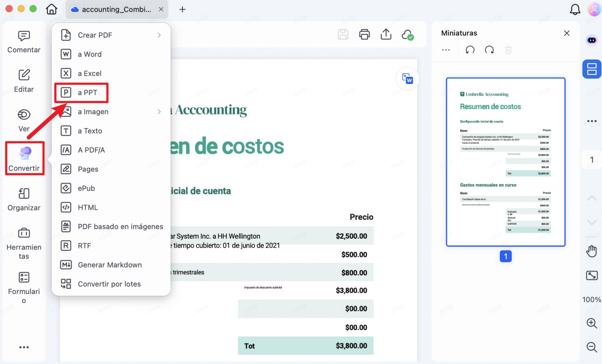Select the Convertir tool in sidebar
The height and width of the screenshot is (364, 602).
[24, 158]
